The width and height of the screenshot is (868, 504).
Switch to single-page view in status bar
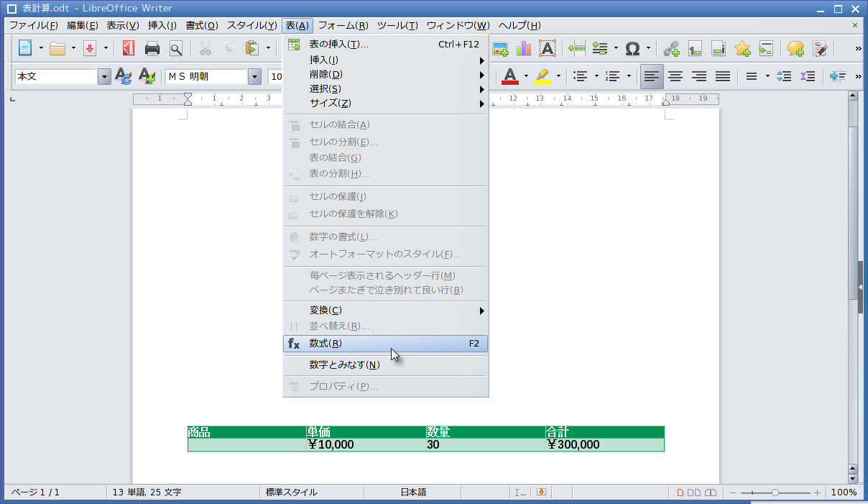click(680, 492)
